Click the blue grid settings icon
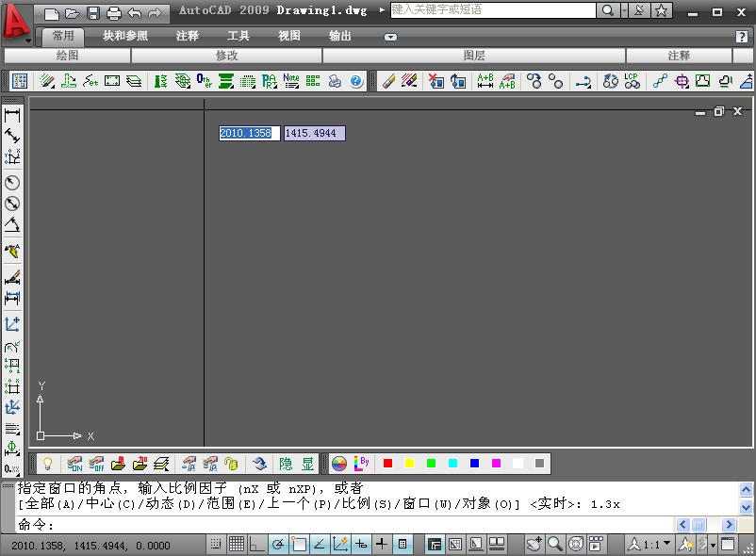 coord(20,81)
